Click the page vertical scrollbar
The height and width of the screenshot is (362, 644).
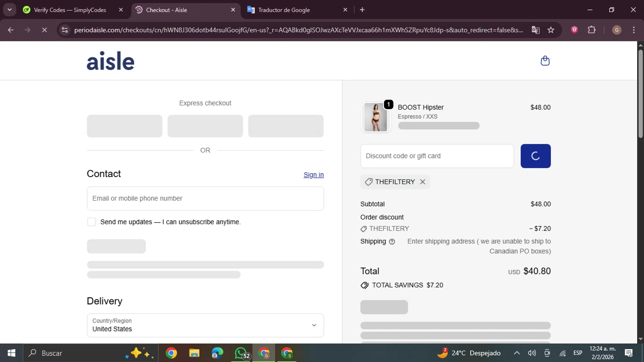pyautogui.click(x=641, y=94)
